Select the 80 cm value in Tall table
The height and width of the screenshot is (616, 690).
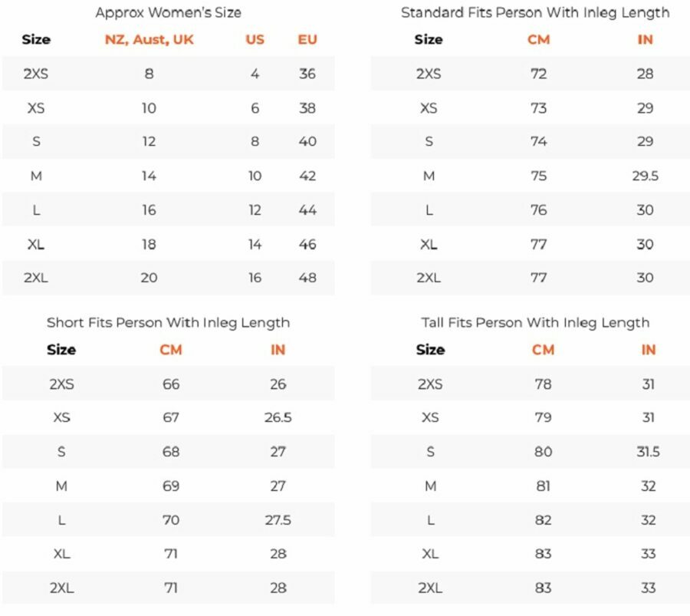(x=543, y=452)
